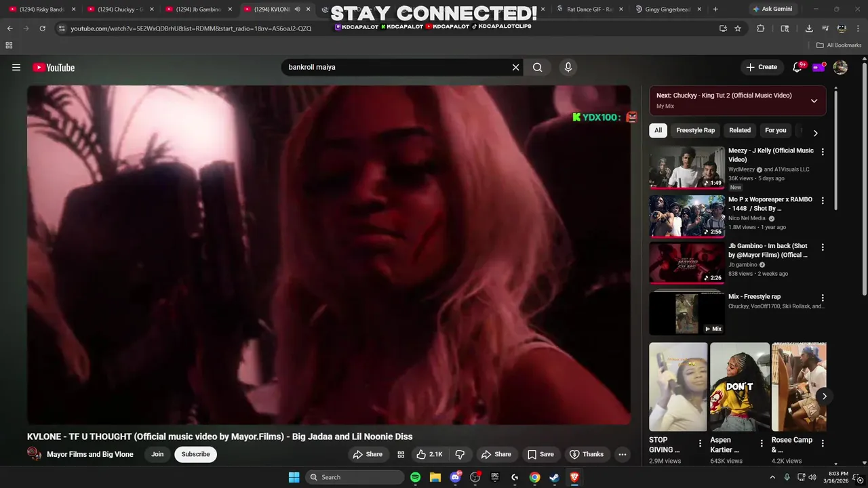The height and width of the screenshot is (488, 868).
Task: Open YouTube notifications bell
Action: (x=797, y=67)
